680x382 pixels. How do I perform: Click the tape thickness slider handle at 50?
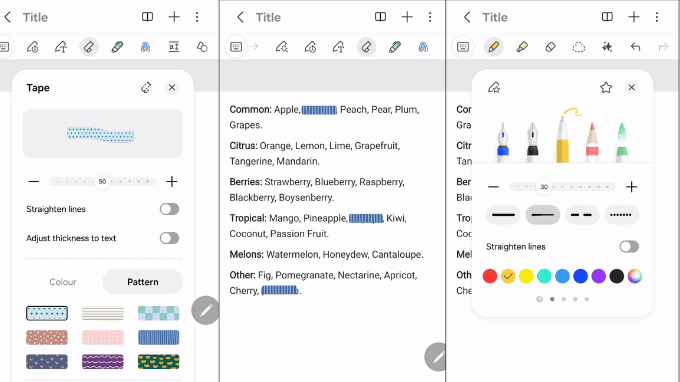(102, 181)
